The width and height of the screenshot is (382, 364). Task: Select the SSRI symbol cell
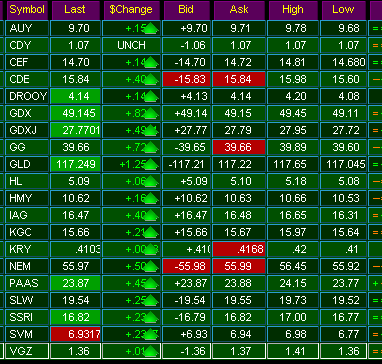pyautogui.click(x=27, y=317)
